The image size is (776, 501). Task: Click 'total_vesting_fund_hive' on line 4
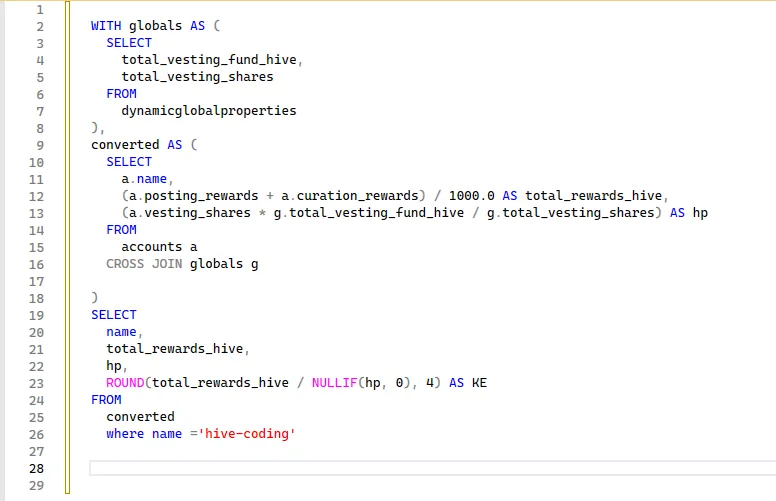click(x=209, y=60)
